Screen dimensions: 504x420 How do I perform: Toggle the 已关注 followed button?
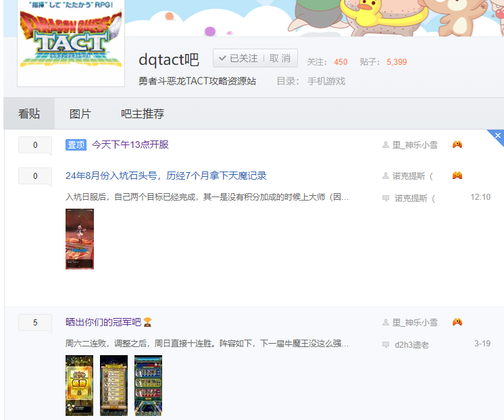(238, 58)
